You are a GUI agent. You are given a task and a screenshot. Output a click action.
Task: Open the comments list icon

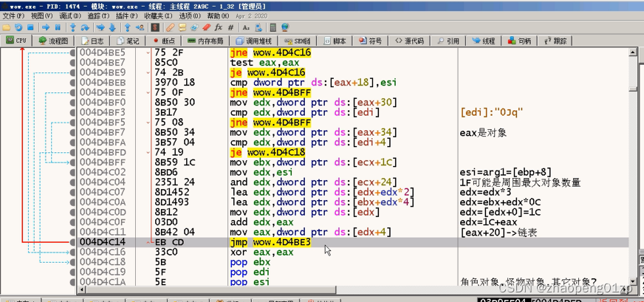pyautogui.click(x=182, y=27)
